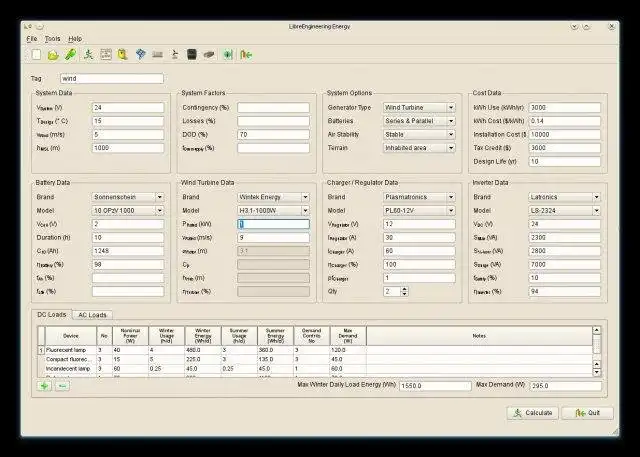This screenshot has width=640, height=457.
Task: Click the kWh Use field showing 3000
Action: (564, 108)
